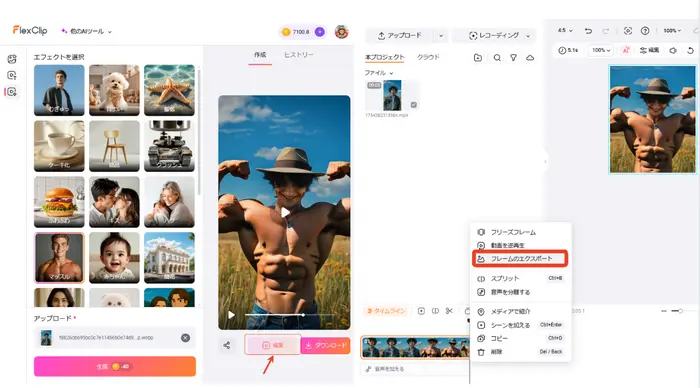This screenshot has width=700, height=388.
Task: Expand the レコーディング dropdown arrow
Action: coord(528,35)
